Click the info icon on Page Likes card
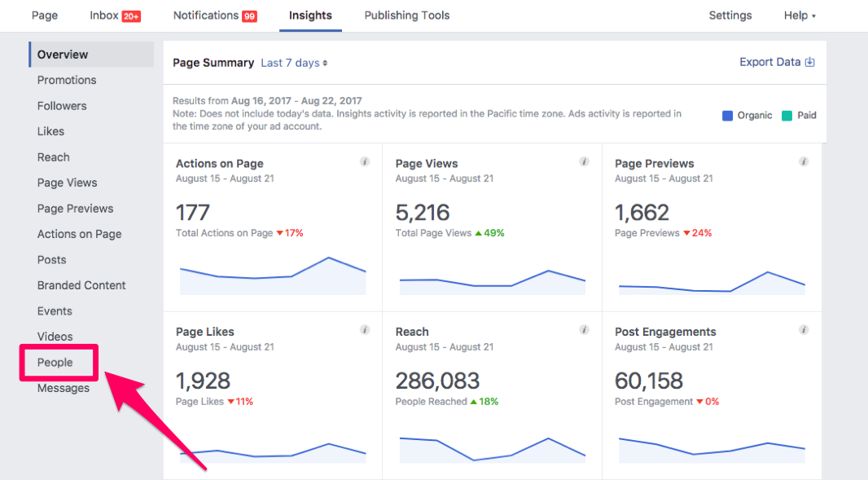 (x=365, y=330)
